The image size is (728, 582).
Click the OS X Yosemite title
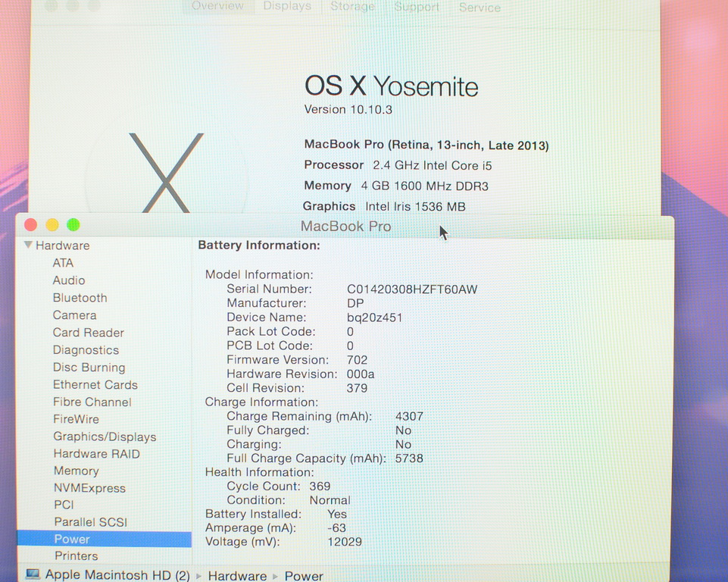click(x=392, y=86)
